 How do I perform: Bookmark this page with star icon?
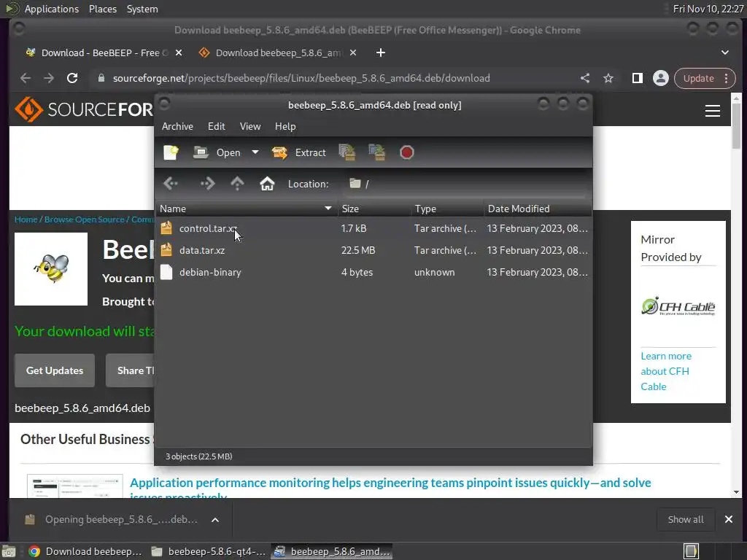608,78
